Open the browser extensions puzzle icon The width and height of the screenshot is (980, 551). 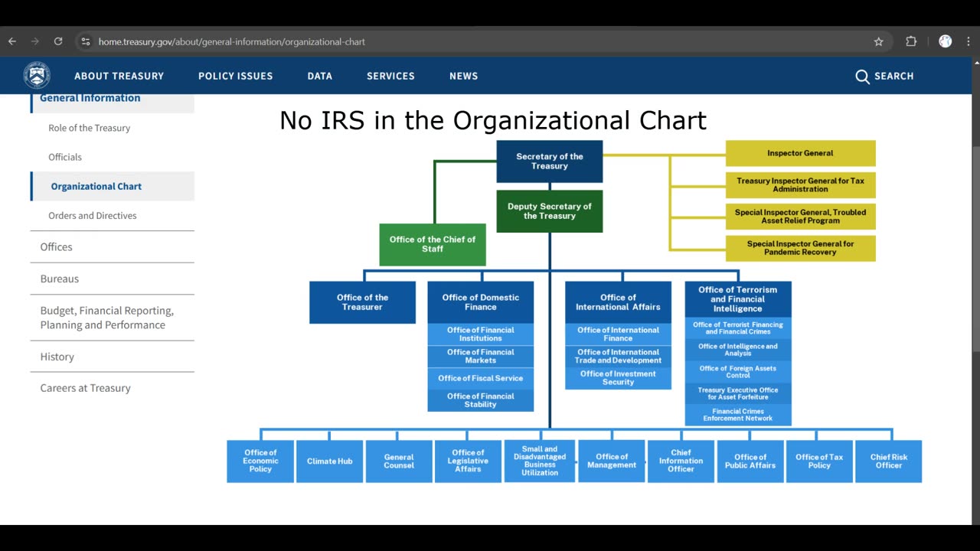click(911, 41)
